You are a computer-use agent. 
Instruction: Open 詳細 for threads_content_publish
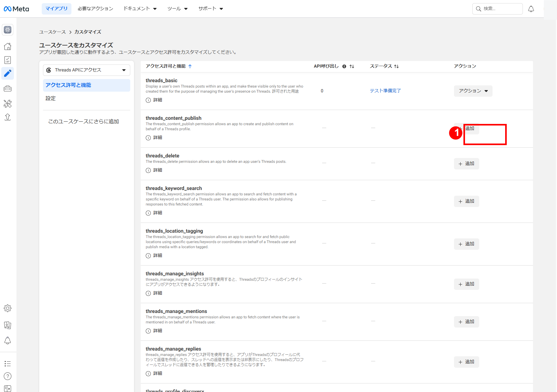[x=154, y=138]
